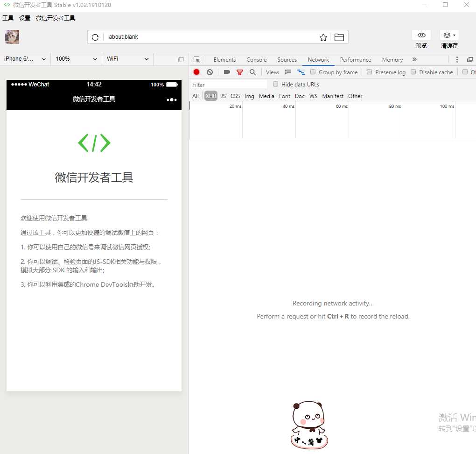Toggle the network filter funnel icon

(240, 72)
